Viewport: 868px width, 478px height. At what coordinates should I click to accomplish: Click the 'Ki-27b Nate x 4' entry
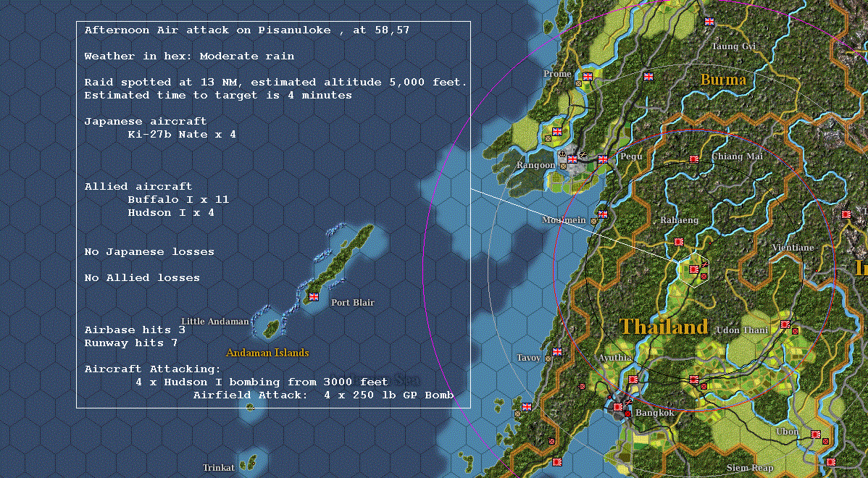182,135
